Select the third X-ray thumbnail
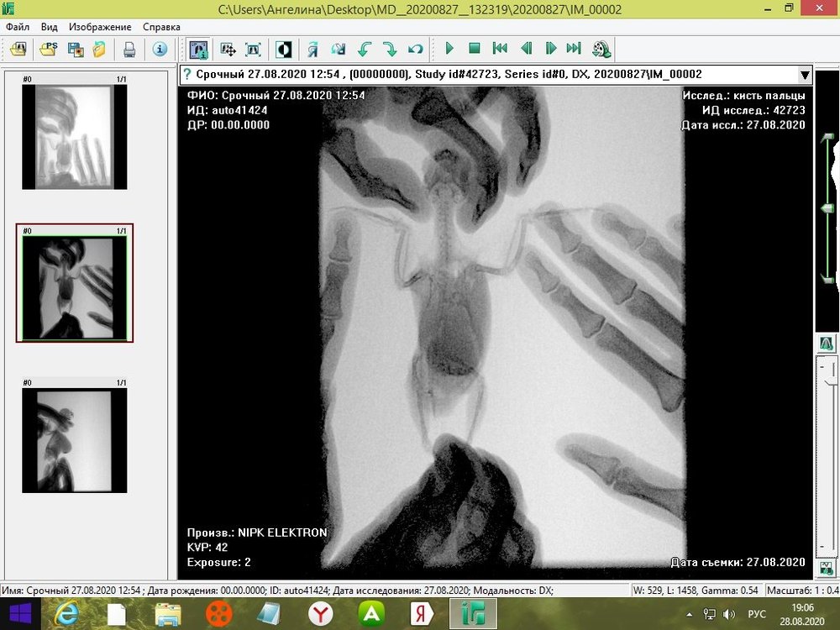 [x=75, y=440]
